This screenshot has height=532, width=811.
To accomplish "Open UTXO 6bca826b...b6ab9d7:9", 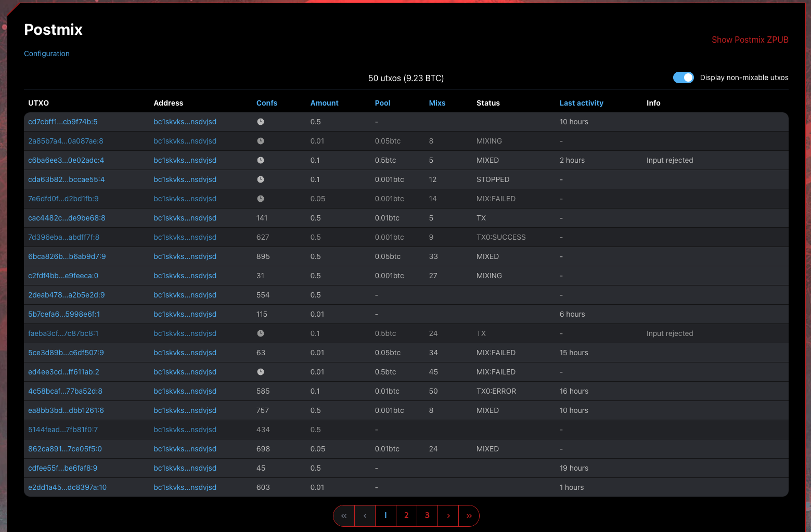I will click(67, 256).
